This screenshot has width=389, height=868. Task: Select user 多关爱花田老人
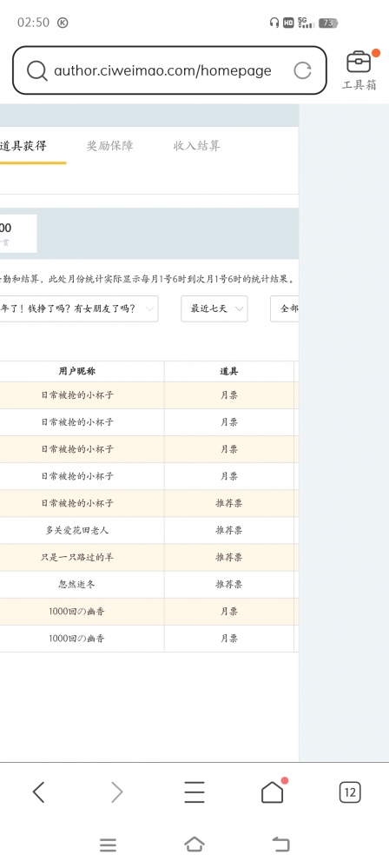point(77,530)
